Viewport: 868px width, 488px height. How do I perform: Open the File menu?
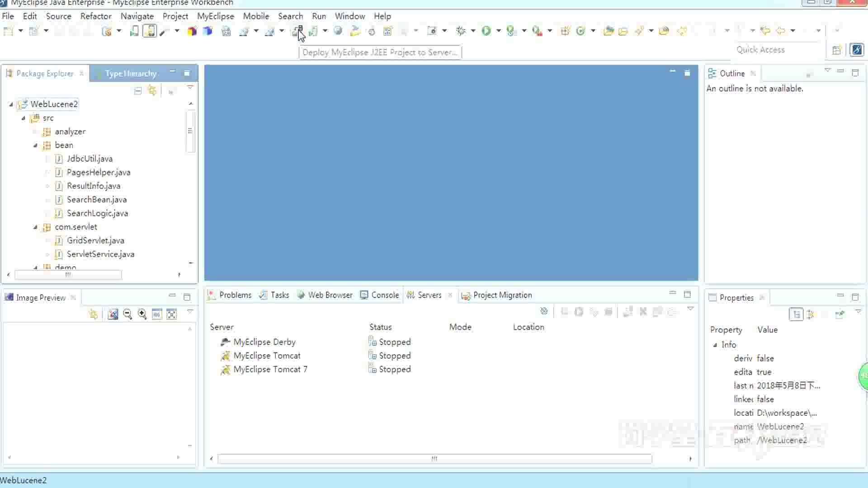[8, 16]
